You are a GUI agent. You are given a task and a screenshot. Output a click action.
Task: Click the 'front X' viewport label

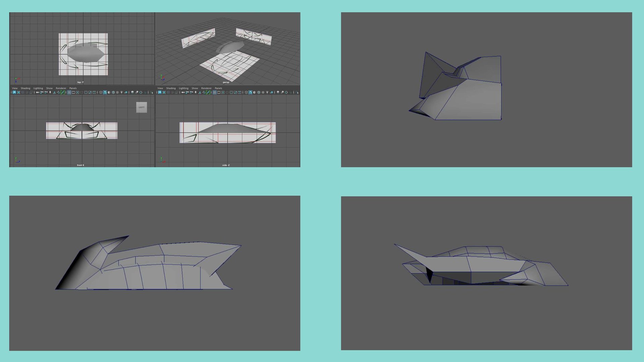click(x=80, y=165)
